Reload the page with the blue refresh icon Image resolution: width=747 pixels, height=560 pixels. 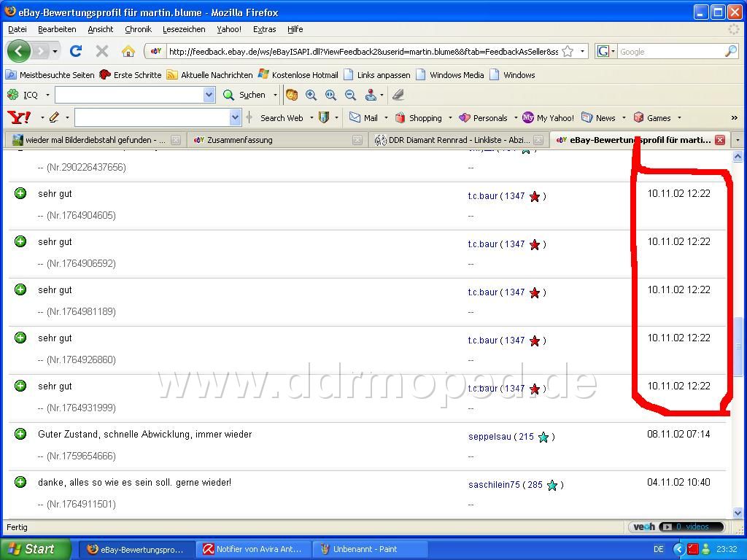pos(75,51)
